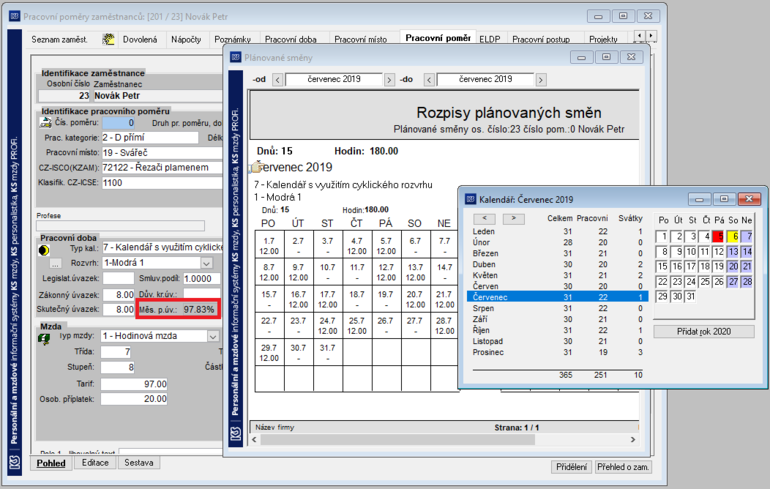Switch to Pracovní doba tab

click(291, 39)
